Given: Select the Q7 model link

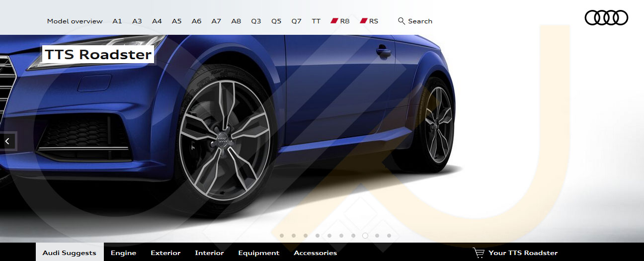Looking at the screenshot, I should click(297, 21).
